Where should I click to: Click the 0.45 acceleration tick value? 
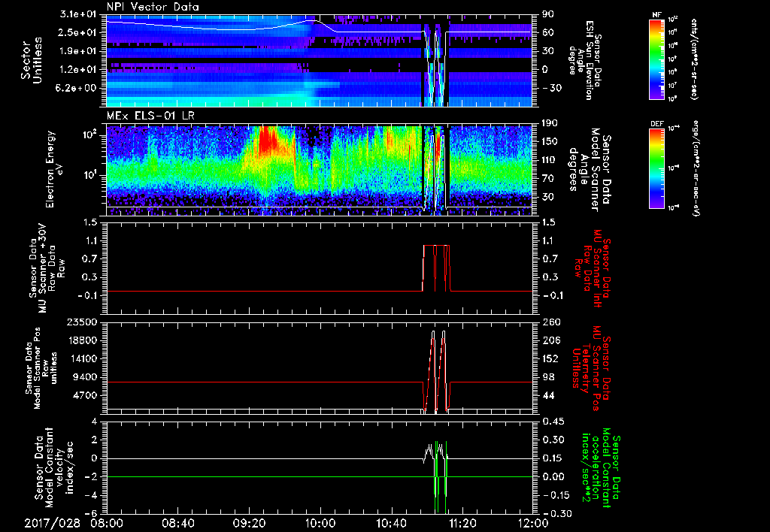click(x=553, y=422)
